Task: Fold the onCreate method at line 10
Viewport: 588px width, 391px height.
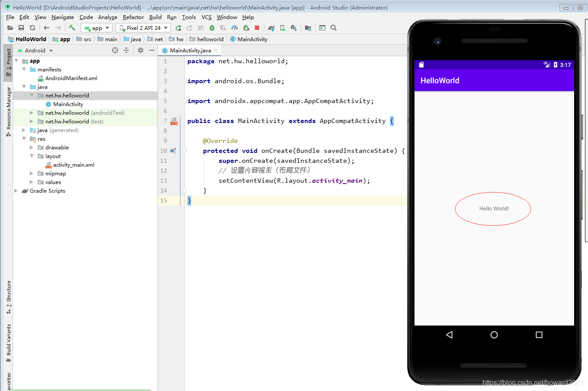Action: pyautogui.click(x=184, y=151)
